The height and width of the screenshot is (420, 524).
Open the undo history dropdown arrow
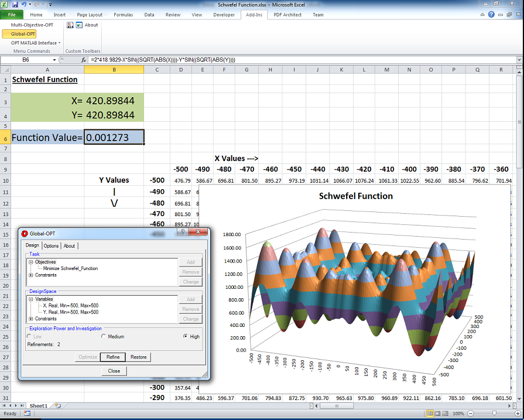pos(30,4)
